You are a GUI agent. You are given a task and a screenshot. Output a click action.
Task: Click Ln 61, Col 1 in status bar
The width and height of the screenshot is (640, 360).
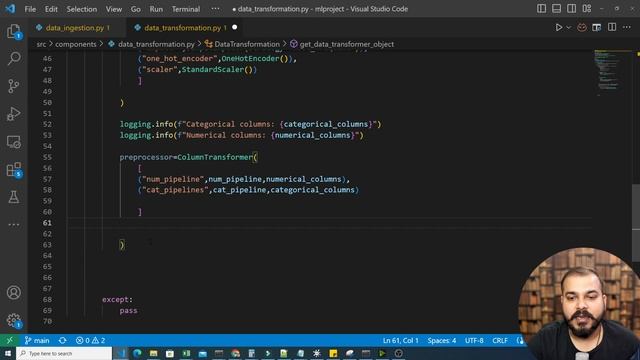click(x=400, y=340)
